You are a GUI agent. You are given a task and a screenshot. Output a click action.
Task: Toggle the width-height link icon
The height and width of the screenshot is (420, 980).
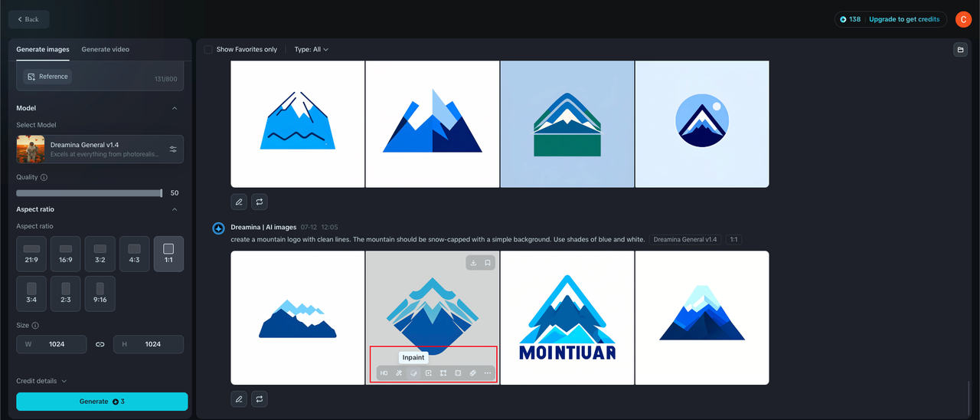pos(100,344)
